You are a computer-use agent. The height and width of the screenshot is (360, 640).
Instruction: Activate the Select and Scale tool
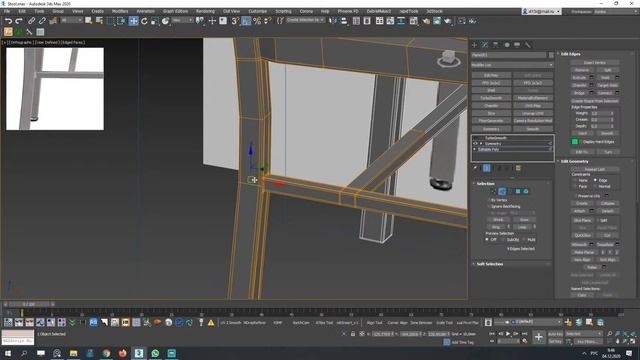[x=155, y=21]
